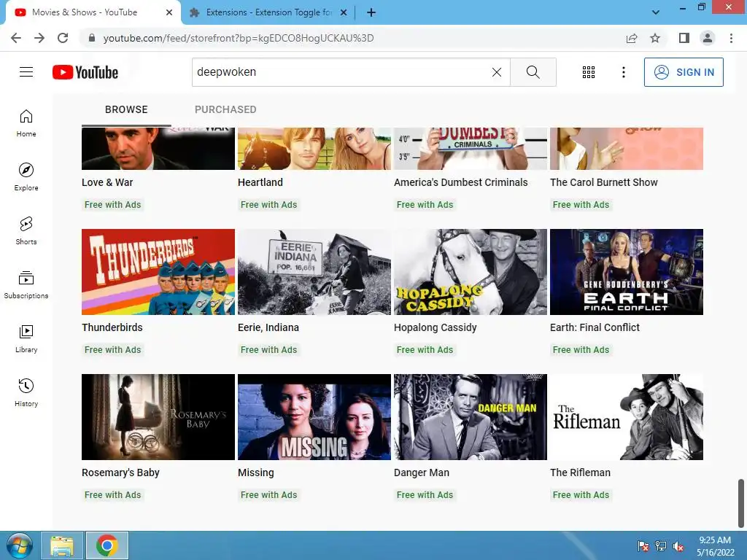This screenshot has width=747, height=560.
Task: Open the Earth: Final Conflict thumbnail
Action: click(627, 272)
